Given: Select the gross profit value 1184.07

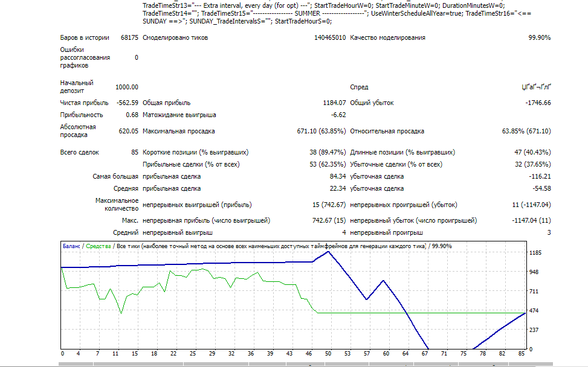Looking at the screenshot, I should click(x=334, y=103).
